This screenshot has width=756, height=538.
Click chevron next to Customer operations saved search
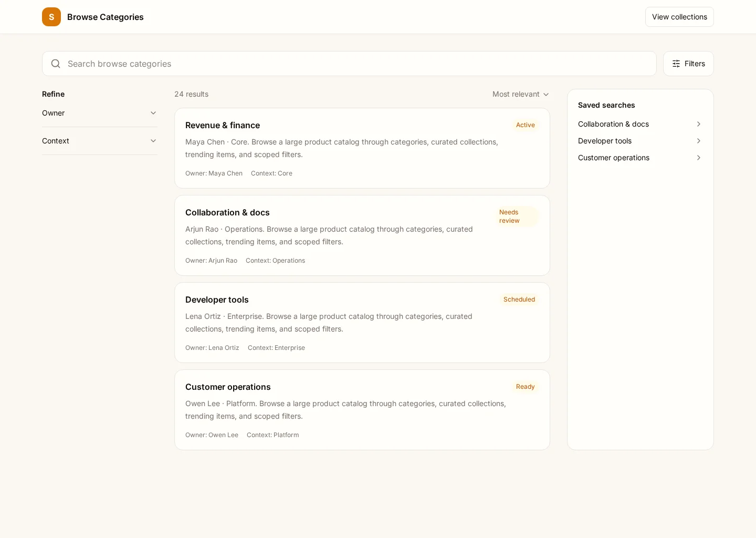pyautogui.click(x=699, y=158)
